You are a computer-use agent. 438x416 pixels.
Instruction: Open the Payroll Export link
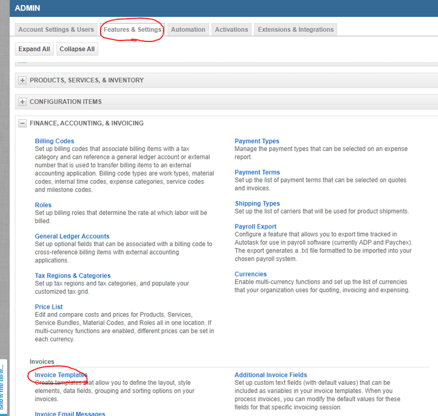[255, 227]
